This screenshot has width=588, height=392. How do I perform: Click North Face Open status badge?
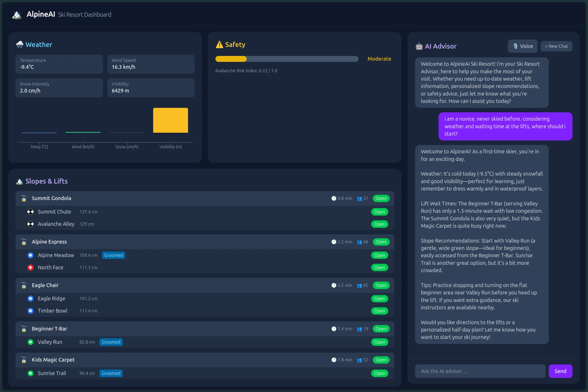click(x=380, y=268)
